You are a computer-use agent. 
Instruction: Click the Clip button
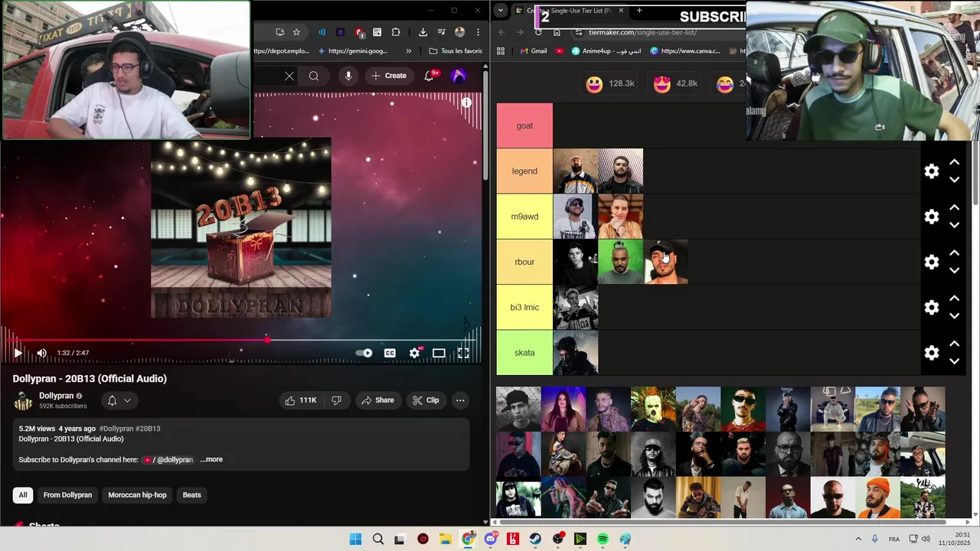coord(426,400)
